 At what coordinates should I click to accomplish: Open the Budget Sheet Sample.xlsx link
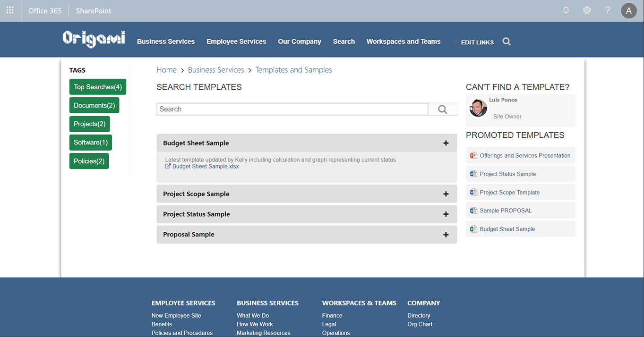tap(206, 167)
